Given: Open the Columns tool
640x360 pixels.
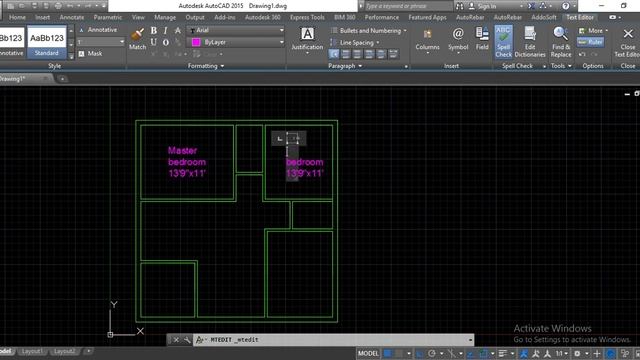Looking at the screenshot, I should (427, 41).
